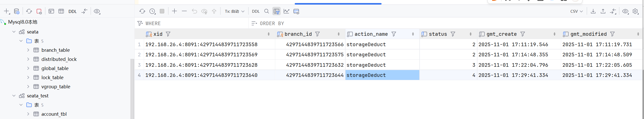The height and width of the screenshot is (119, 644).
Task: Open view query table-with-eye icon
Action: click(296, 11)
